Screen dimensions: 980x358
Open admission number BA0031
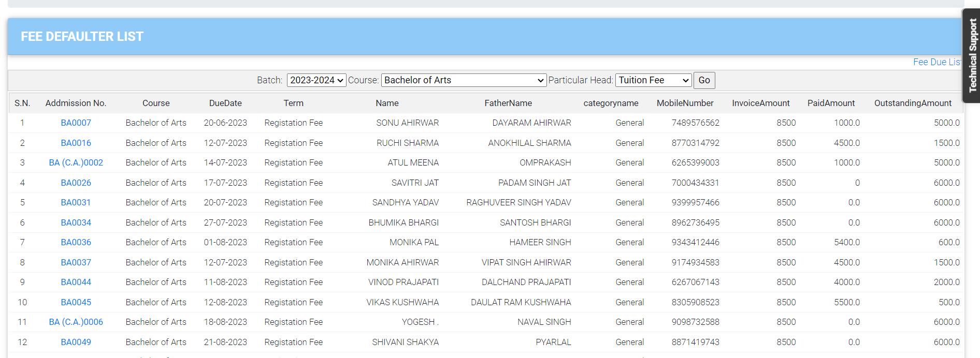(x=76, y=202)
